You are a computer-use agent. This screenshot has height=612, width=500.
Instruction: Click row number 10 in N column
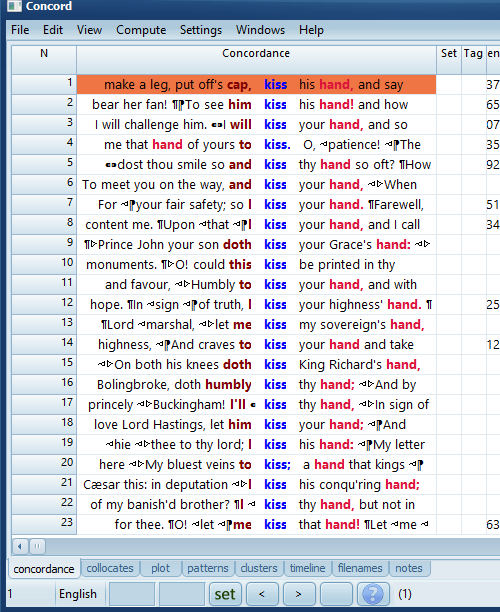tap(44, 263)
